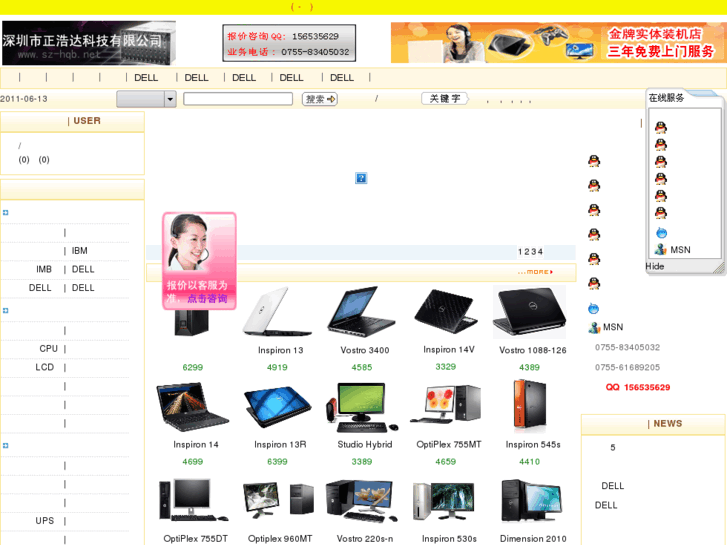Click the second DELL item in navigation bar
This screenshot has height=545, width=727.
[x=196, y=77]
